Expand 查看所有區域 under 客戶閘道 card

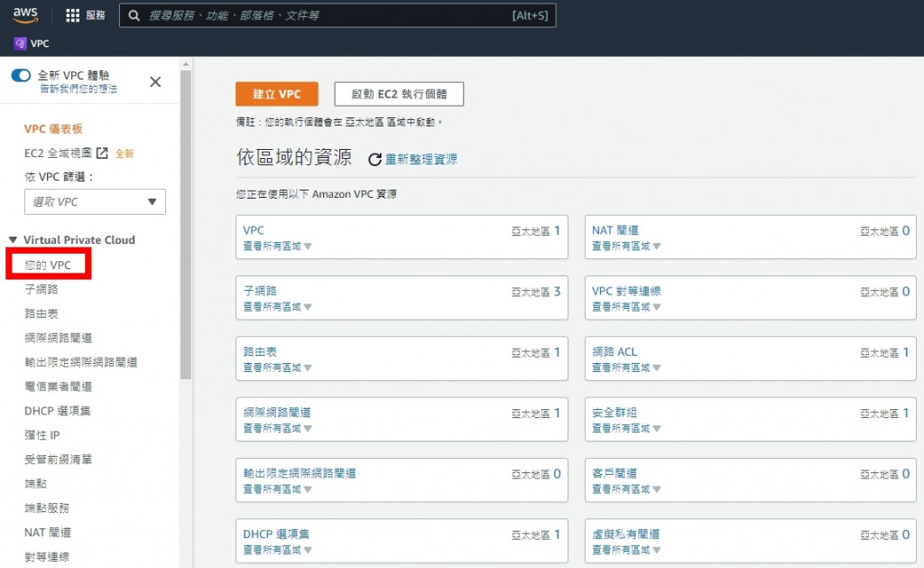[x=626, y=489]
